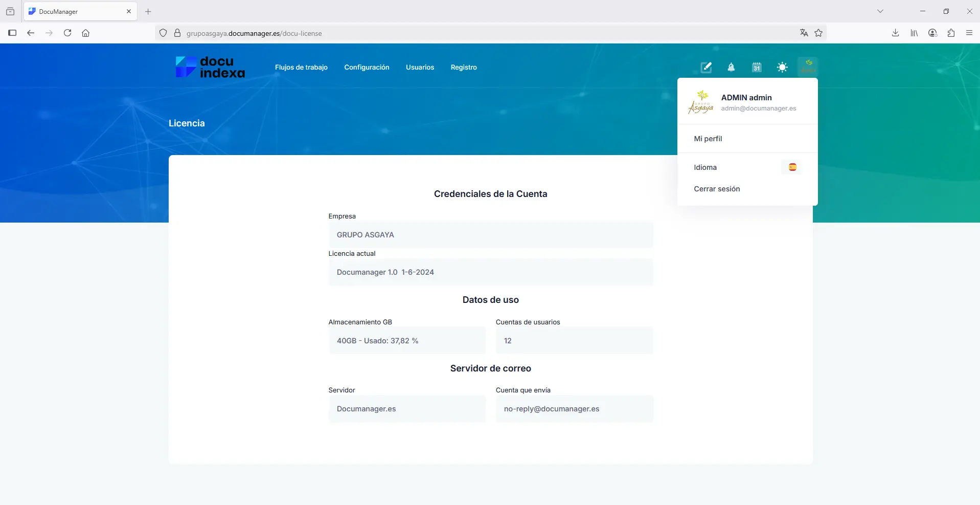Screen dimensions: 980x505
Task: Click the docu indexa logo
Action: tap(210, 68)
